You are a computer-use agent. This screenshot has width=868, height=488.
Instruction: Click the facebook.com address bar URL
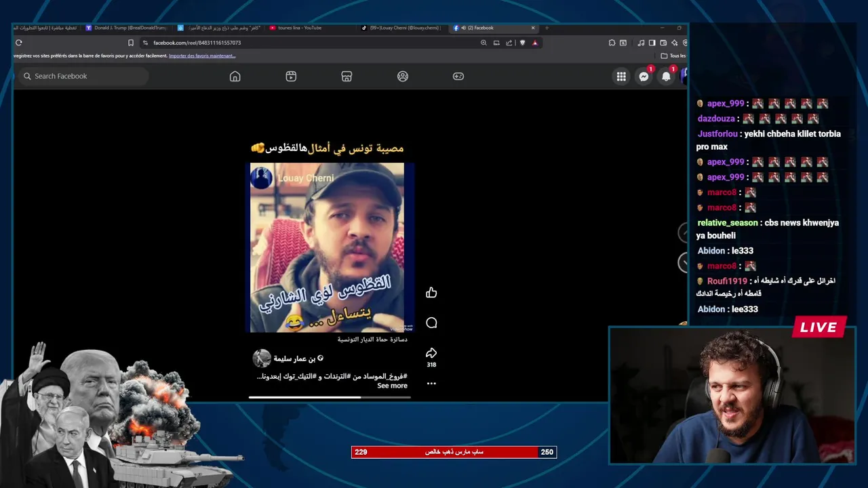[197, 43]
